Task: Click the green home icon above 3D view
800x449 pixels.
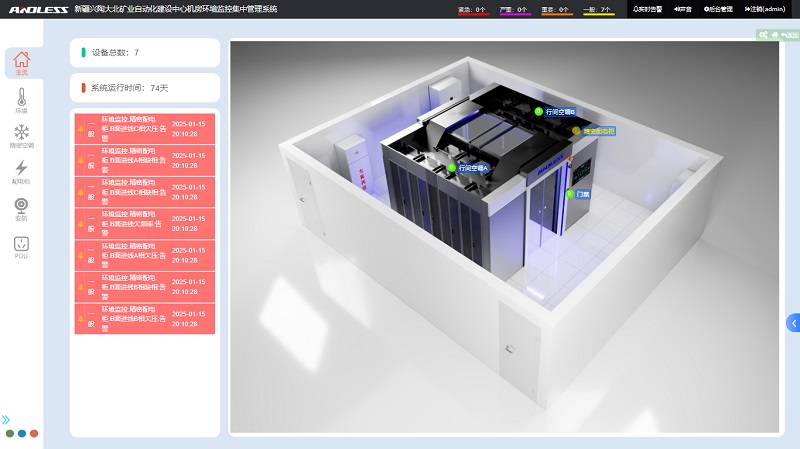Action: point(773,34)
